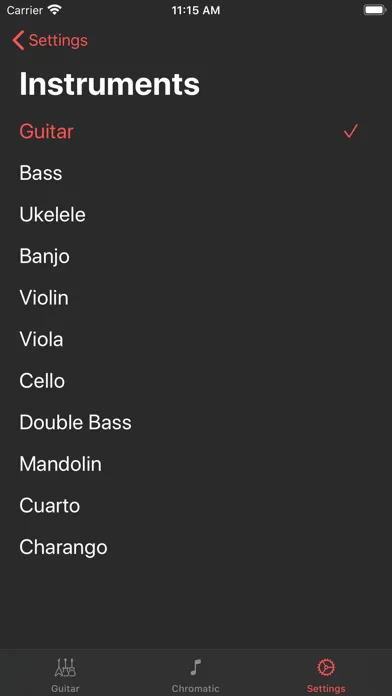This screenshot has width=392, height=696.
Task: Tap the Wi-Fi icon in status bar
Action: (55, 10)
